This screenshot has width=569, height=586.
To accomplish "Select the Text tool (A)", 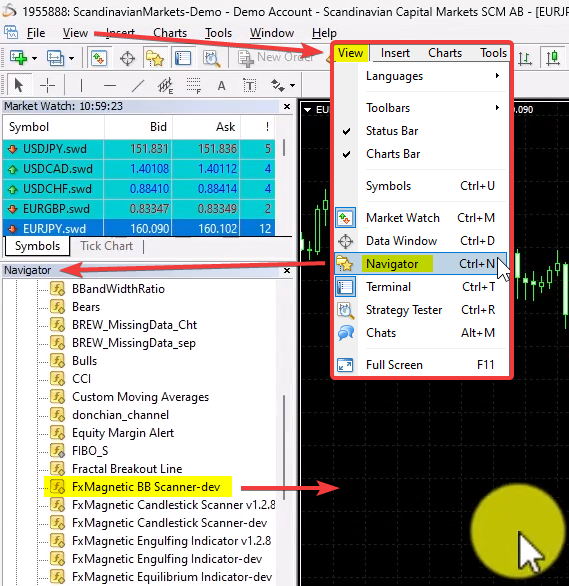I will click(x=222, y=86).
